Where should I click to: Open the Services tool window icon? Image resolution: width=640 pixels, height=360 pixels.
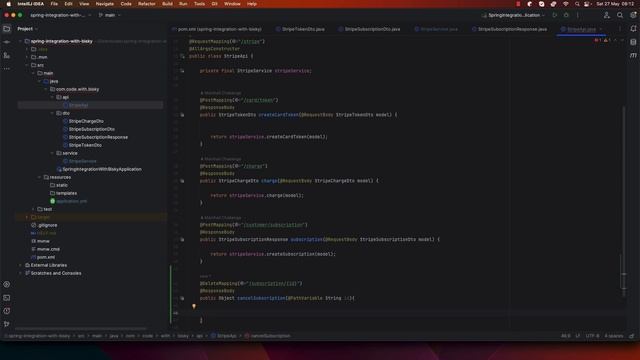(7, 284)
